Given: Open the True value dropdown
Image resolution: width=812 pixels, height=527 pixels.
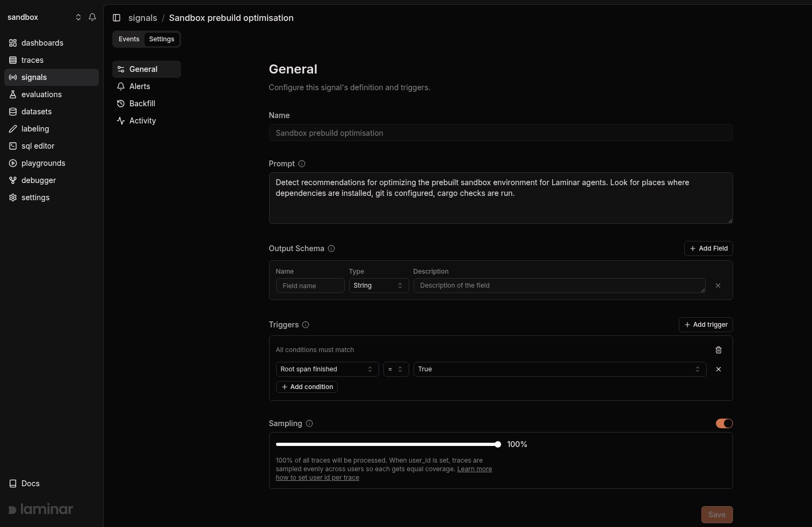Looking at the screenshot, I should pyautogui.click(x=560, y=369).
